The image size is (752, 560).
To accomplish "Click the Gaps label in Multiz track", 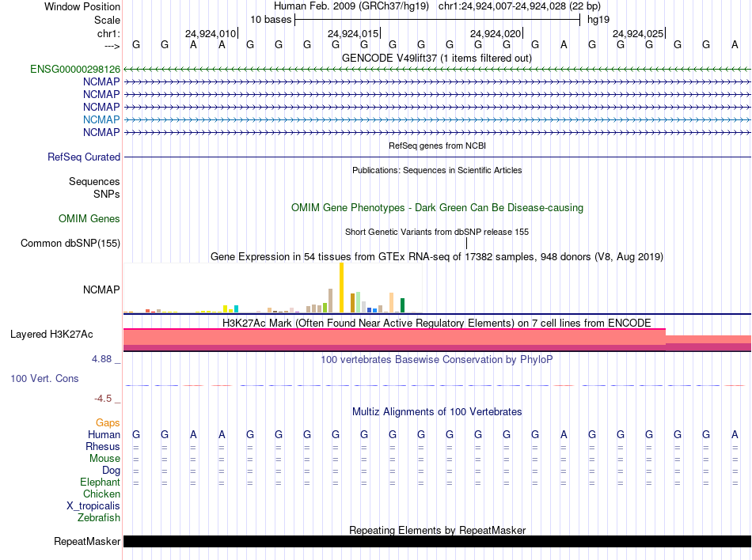I will click(108, 423).
